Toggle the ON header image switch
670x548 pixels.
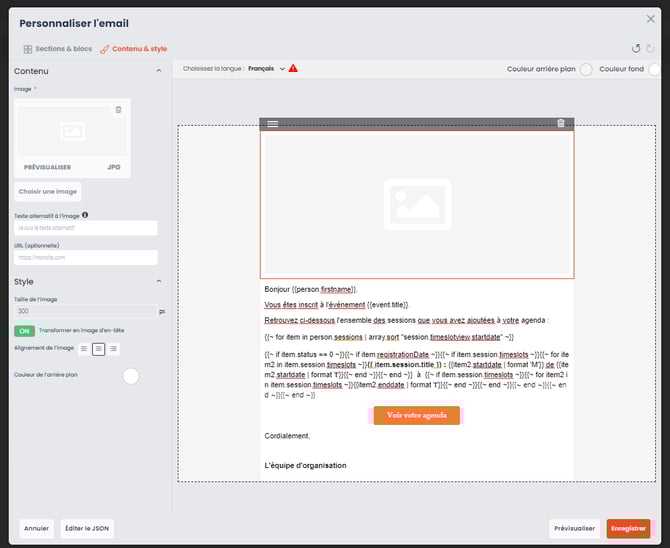click(24, 330)
